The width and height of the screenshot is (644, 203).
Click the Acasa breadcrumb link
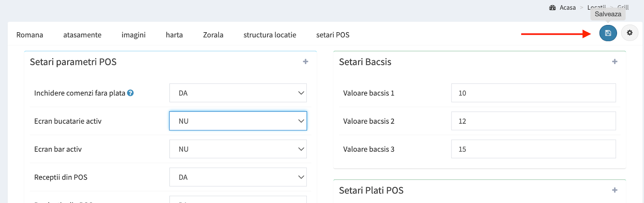pyautogui.click(x=568, y=8)
